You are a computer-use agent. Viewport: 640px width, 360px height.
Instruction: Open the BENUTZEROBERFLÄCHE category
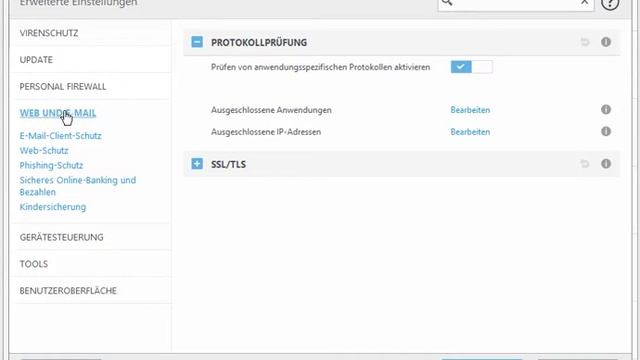click(68, 291)
